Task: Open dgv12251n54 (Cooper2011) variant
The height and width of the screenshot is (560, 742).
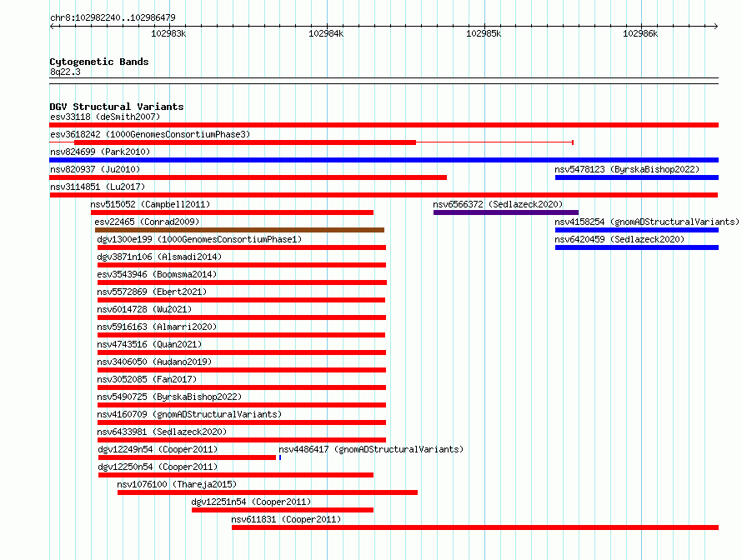Action: (251, 502)
